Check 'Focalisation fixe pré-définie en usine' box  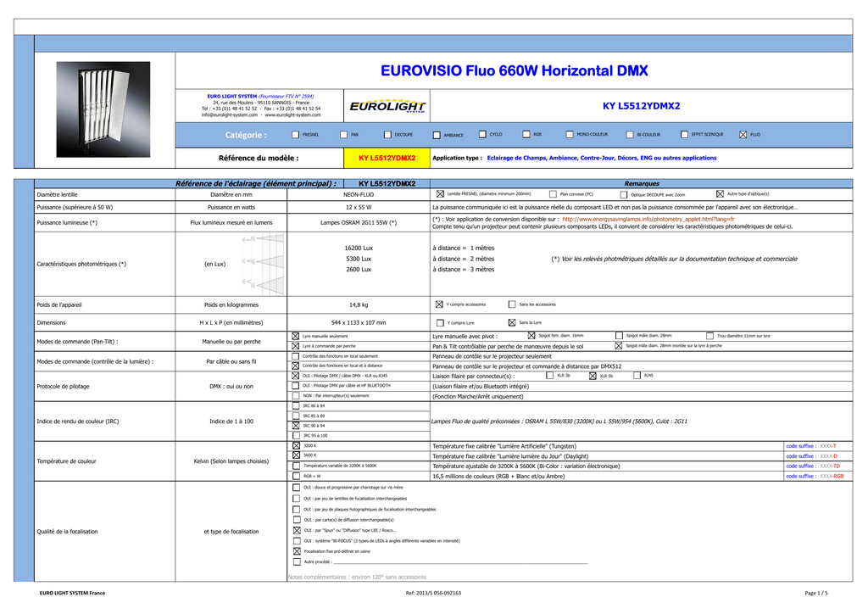(297, 551)
